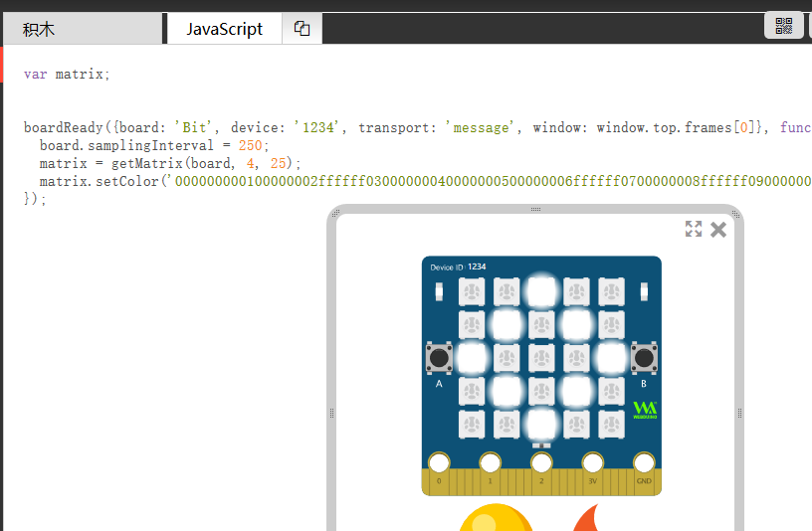
Task: Click the lit LED in top row center
Action: point(541,292)
